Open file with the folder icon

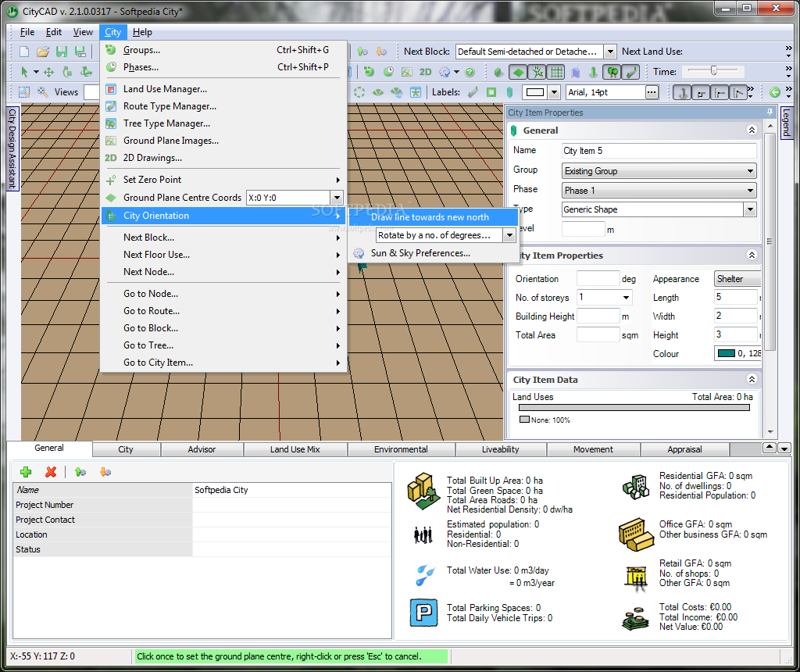tap(43, 52)
